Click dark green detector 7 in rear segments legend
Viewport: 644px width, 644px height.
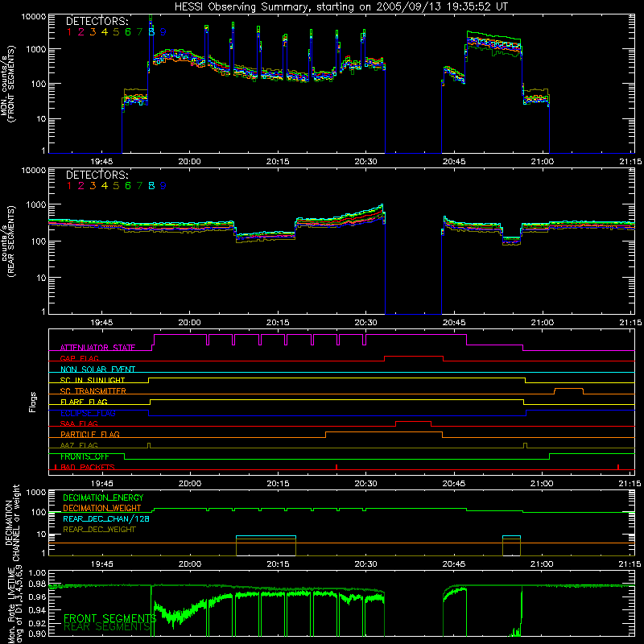(139, 186)
